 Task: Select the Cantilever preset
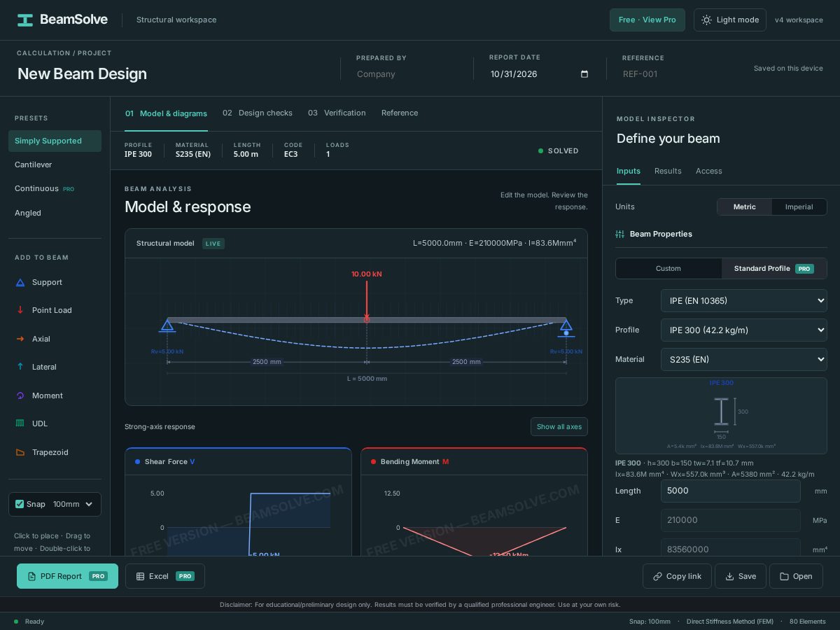click(55, 164)
